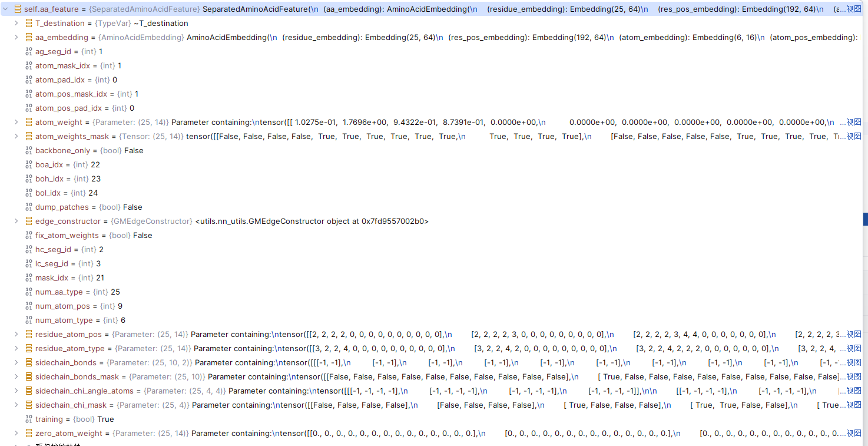Viewport: 868px width, 446px height.
Task: Click the atom_weight object icon
Action: pyautogui.click(x=29, y=122)
